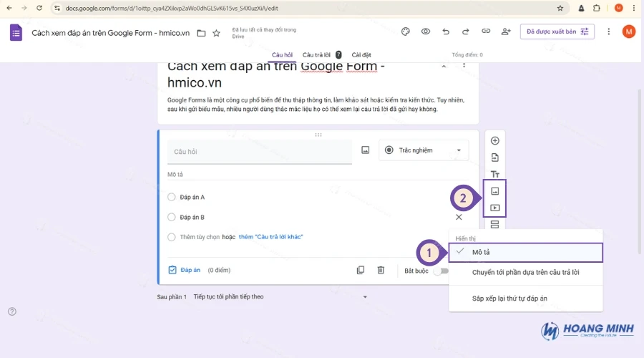This screenshot has width=644, height=358.
Task: Click thêm "Câu trả lời khác" link
Action: click(x=270, y=237)
